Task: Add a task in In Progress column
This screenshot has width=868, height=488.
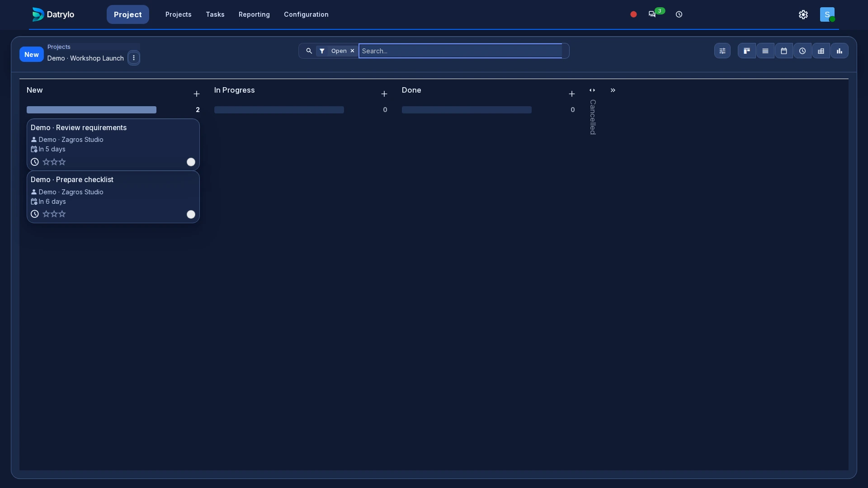Action: point(384,94)
